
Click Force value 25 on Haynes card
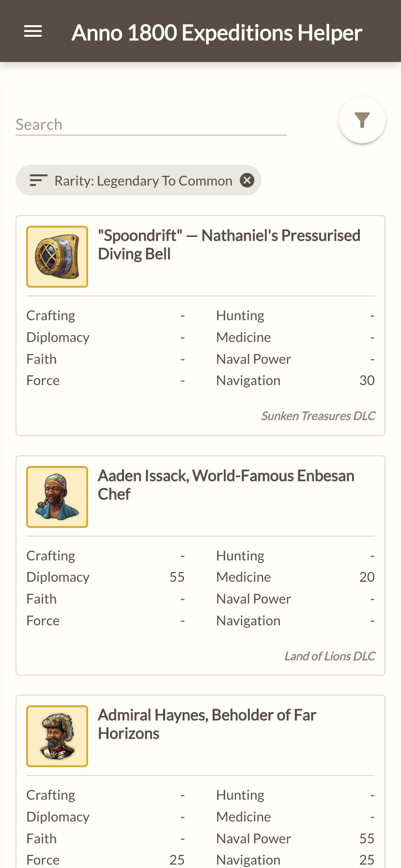click(x=177, y=860)
